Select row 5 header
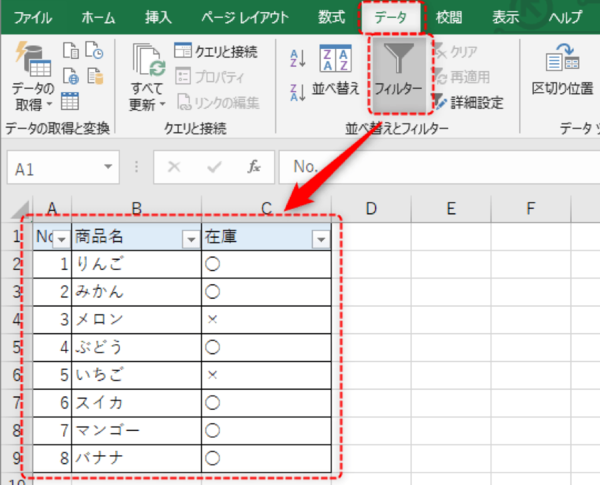 click(17, 348)
